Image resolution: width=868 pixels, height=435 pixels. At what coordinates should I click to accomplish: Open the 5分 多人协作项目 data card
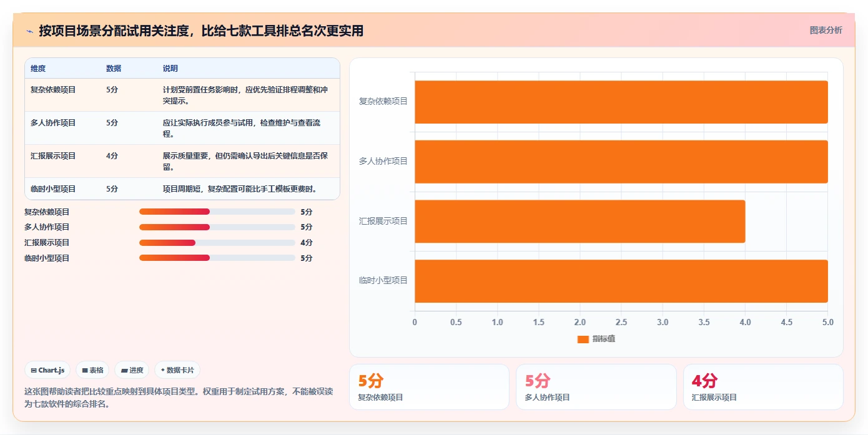pos(596,387)
